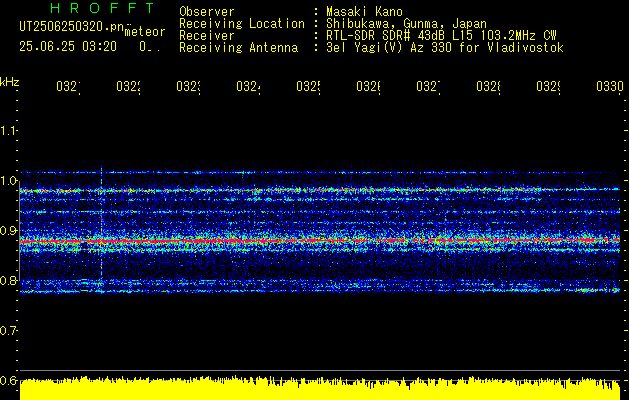Click the 0329 time marker

tap(548, 87)
